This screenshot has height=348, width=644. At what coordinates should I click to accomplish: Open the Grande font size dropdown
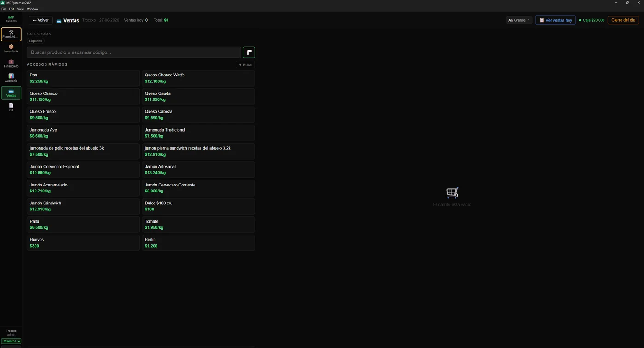(x=519, y=20)
